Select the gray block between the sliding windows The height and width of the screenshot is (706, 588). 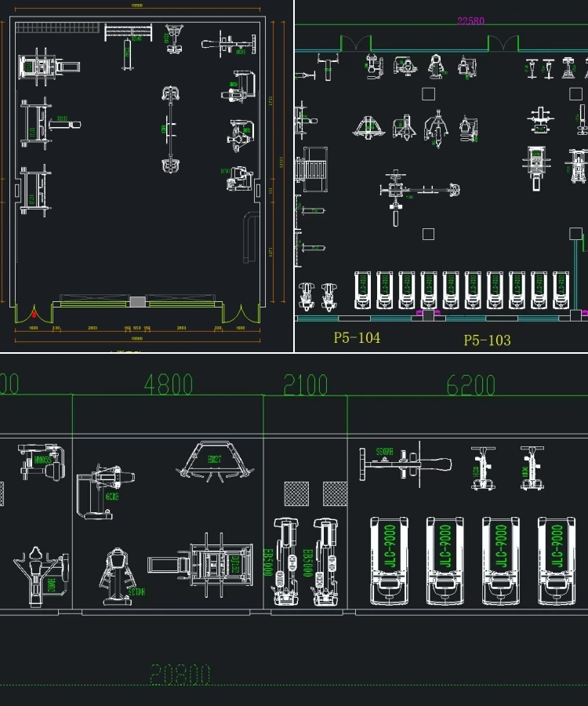(x=137, y=302)
